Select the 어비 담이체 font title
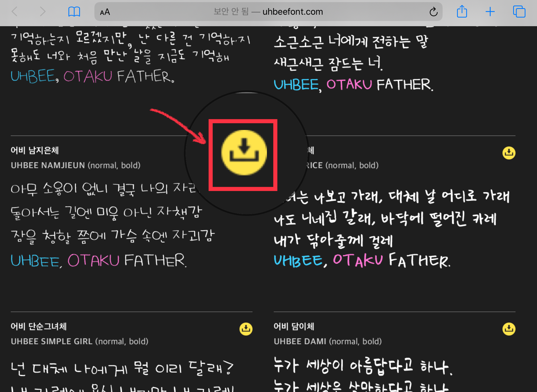 (294, 326)
